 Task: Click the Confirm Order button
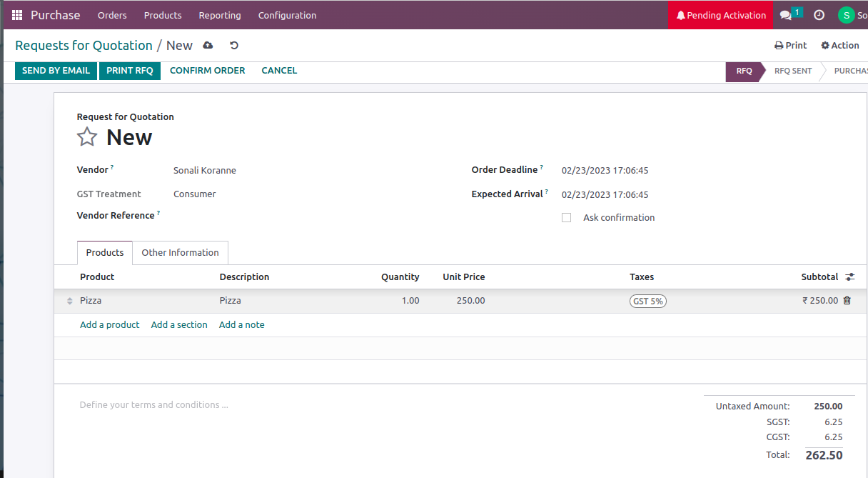[207, 71]
